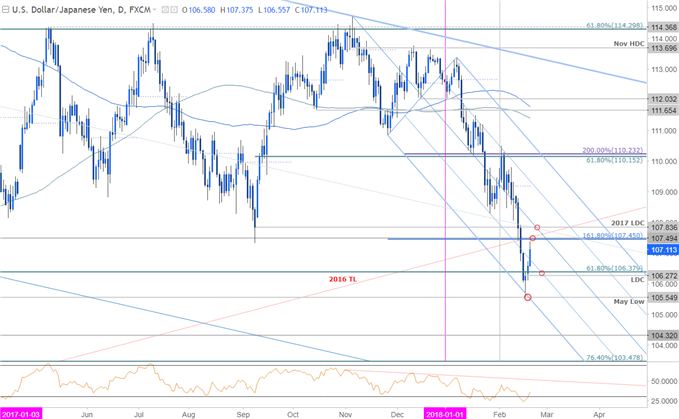The image size is (679, 419).
Task: Click the May Low annotation label
Action: (x=629, y=301)
